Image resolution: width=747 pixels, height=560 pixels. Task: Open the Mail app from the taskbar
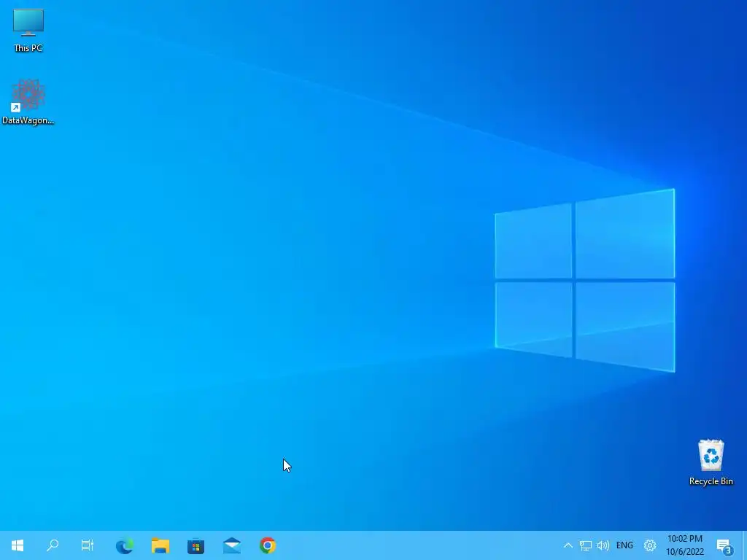point(231,545)
